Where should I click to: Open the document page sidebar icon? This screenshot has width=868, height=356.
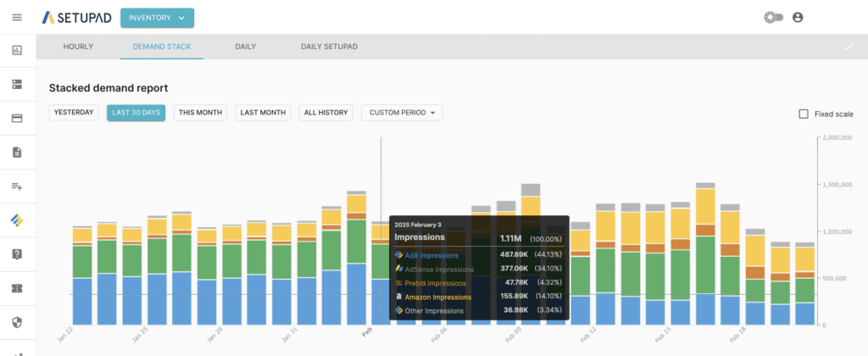click(x=17, y=152)
